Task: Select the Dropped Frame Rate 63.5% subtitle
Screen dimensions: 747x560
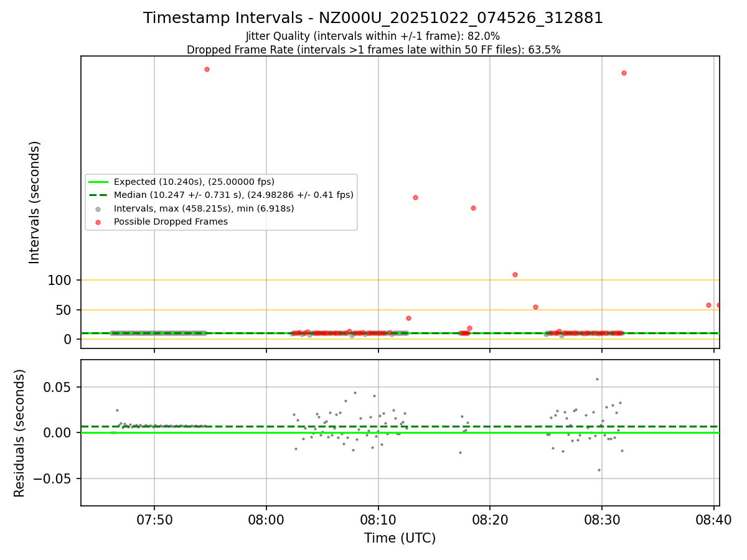Action: tap(374, 50)
